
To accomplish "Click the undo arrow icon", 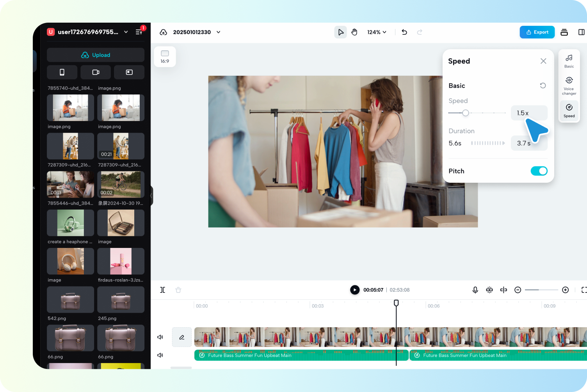I will (x=404, y=32).
